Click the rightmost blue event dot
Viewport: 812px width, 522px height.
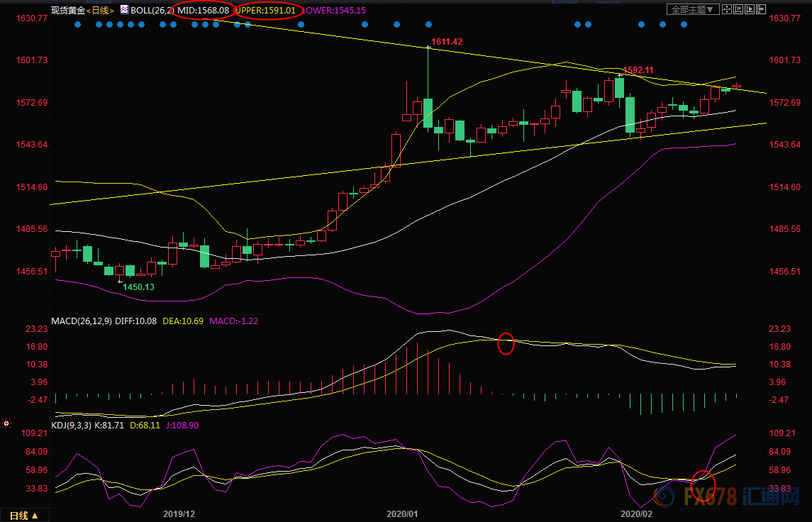(684, 25)
